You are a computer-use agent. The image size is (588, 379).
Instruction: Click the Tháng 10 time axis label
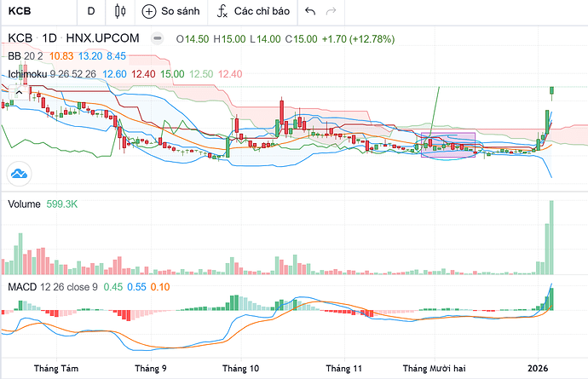point(241,369)
